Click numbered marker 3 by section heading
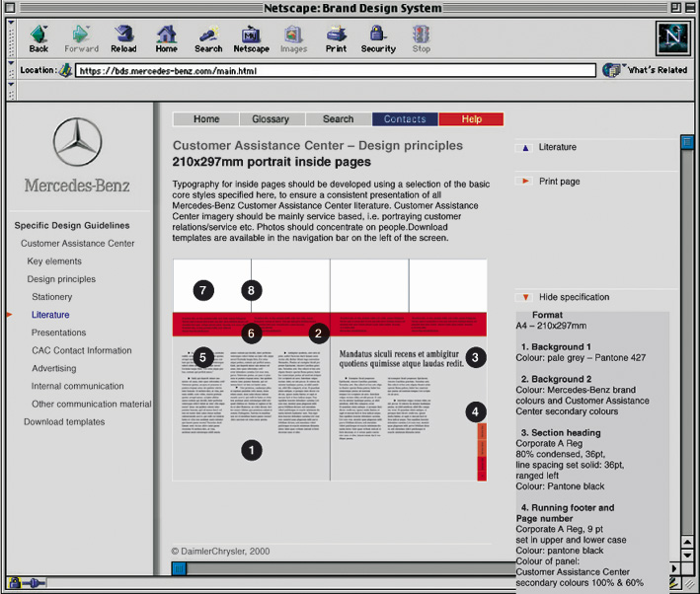700x594 pixels. coord(476,357)
